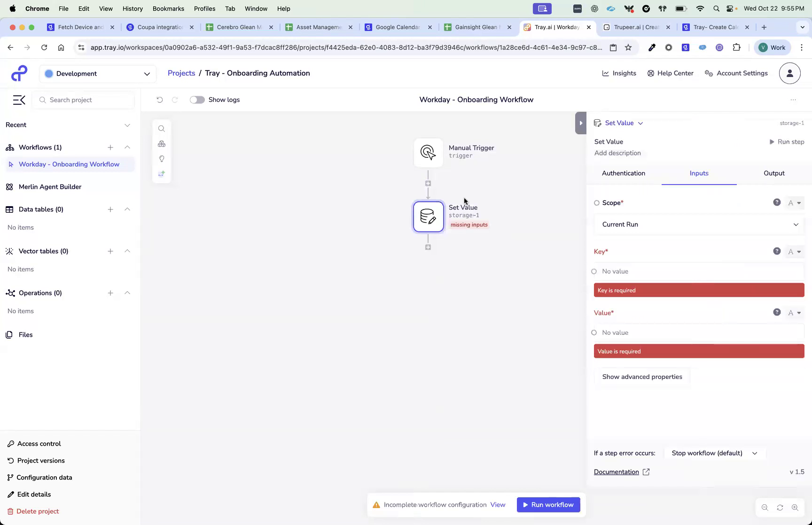Click the undo arrow icon
Image resolution: width=812 pixels, height=525 pixels.
[x=159, y=100]
